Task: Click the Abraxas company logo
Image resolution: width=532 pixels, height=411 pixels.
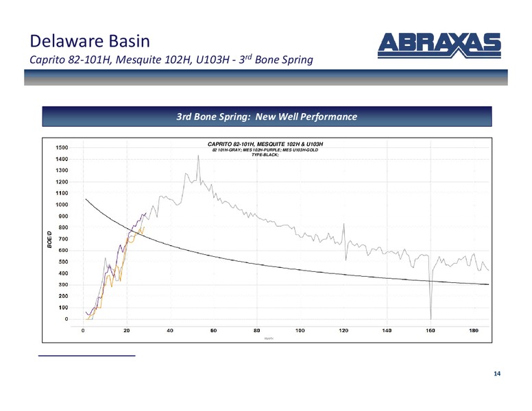Action: [x=439, y=46]
